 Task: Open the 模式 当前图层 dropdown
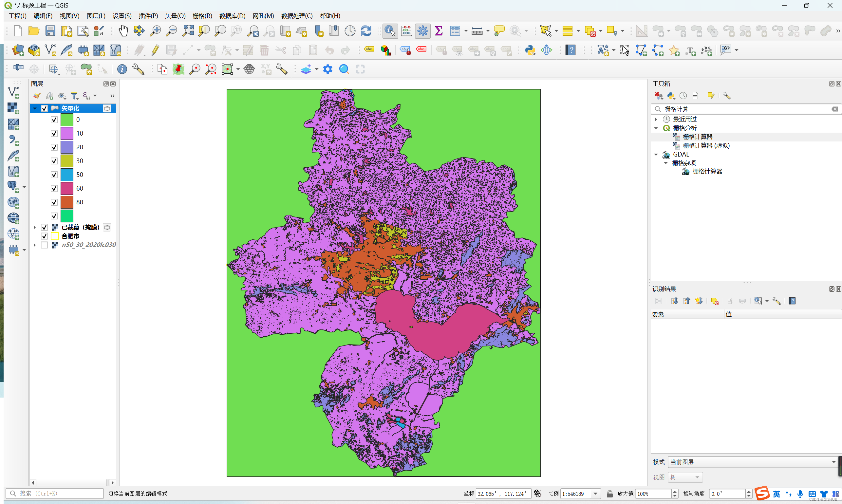point(753,462)
